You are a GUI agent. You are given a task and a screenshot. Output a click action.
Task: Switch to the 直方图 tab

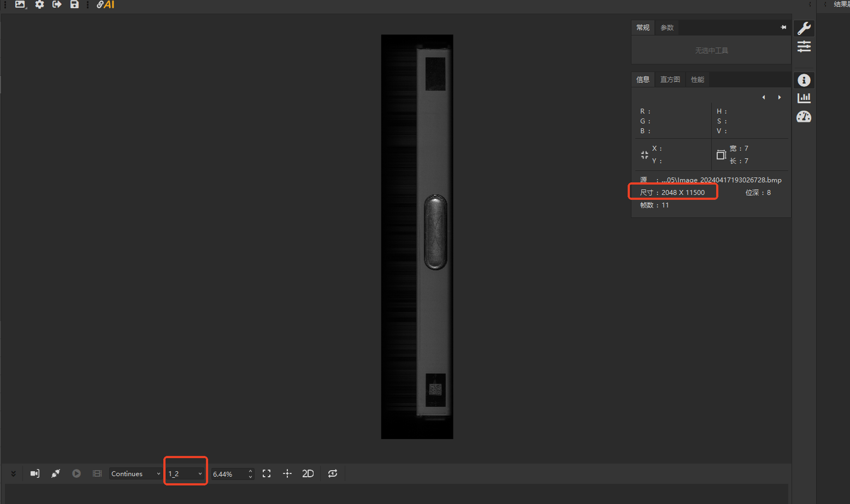[670, 80]
